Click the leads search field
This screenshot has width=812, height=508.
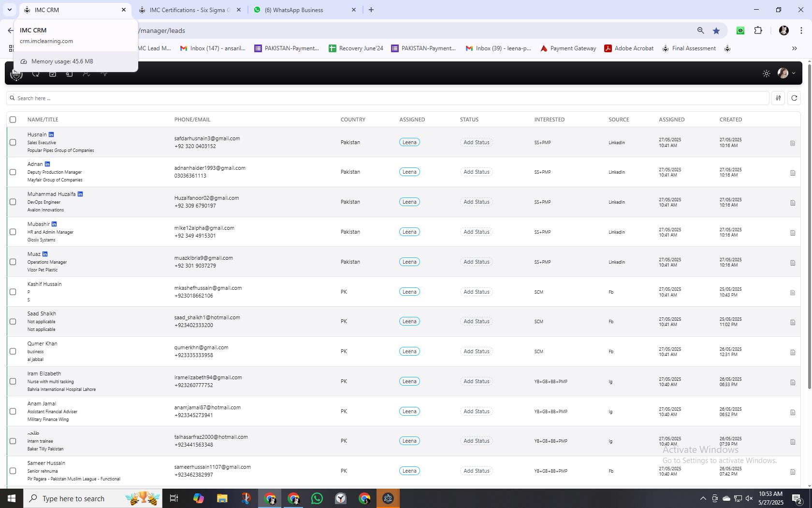click(x=388, y=98)
